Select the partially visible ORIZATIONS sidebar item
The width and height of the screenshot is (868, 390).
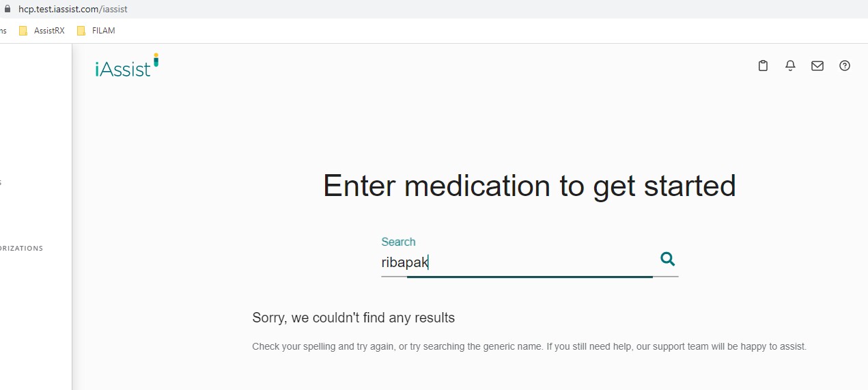22,249
